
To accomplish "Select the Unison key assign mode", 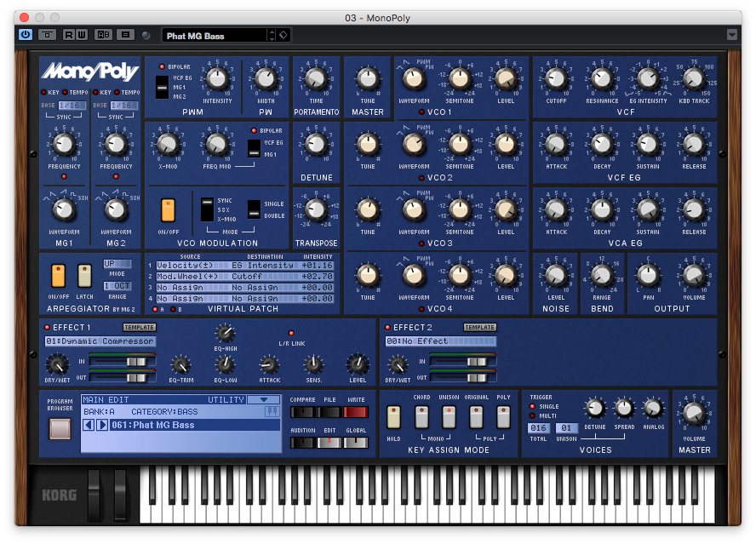I will click(x=449, y=417).
